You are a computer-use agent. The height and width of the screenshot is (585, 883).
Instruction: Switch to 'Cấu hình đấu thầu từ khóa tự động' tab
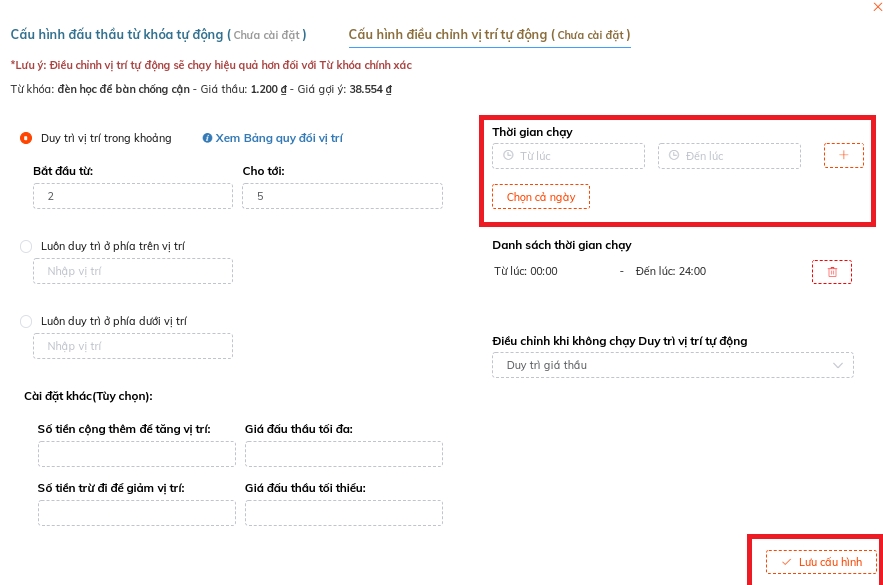pyautogui.click(x=158, y=35)
